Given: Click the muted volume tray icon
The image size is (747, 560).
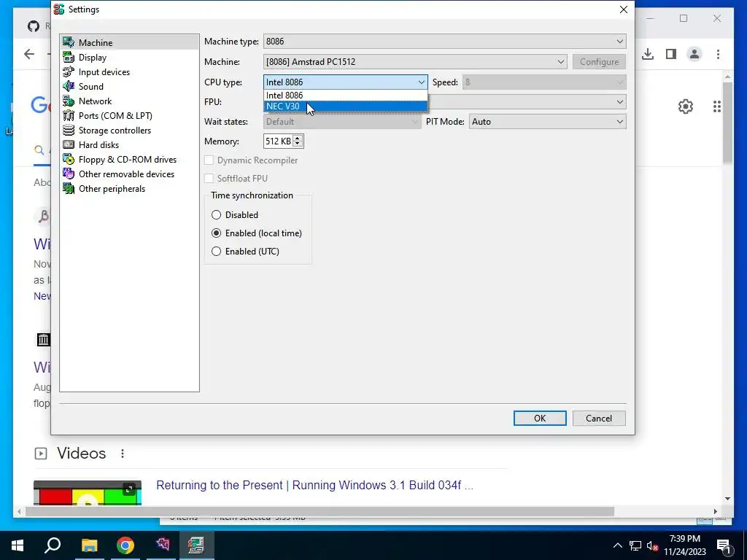Looking at the screenshot, I should coord(653,545).
